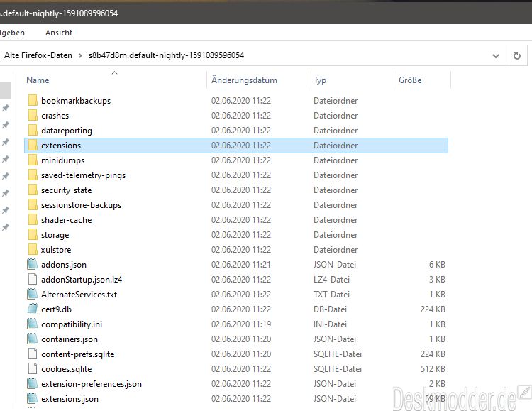Go to Alte Firefox-Daten breadcrumb
532x411 pixels.
pyautogui.click(x=38, y=55)
